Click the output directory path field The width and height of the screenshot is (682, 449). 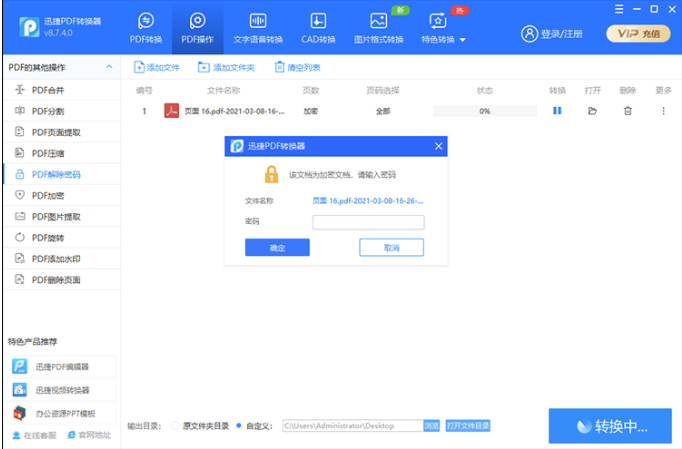pos(353,426)
